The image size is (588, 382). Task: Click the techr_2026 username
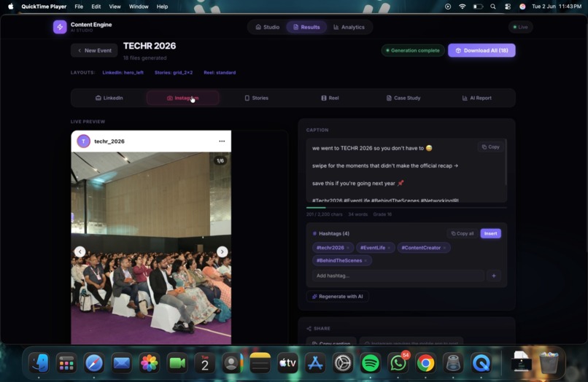(109, 141)
